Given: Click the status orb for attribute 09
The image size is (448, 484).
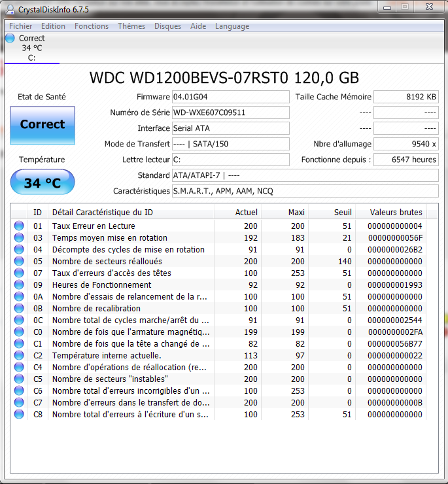Looking at the screenshot, I should [19, 285].
